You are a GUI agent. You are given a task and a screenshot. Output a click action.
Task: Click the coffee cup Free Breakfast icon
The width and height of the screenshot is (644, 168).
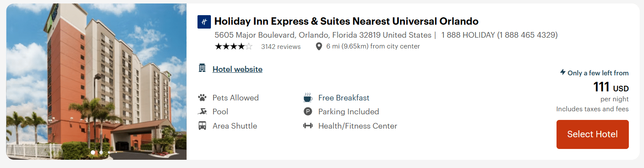pos(308,97)
